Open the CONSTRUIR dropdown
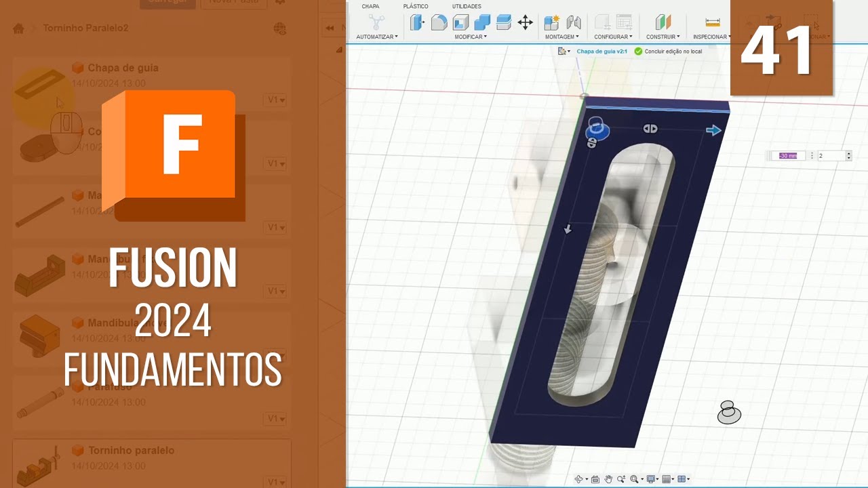 [665, 37]
